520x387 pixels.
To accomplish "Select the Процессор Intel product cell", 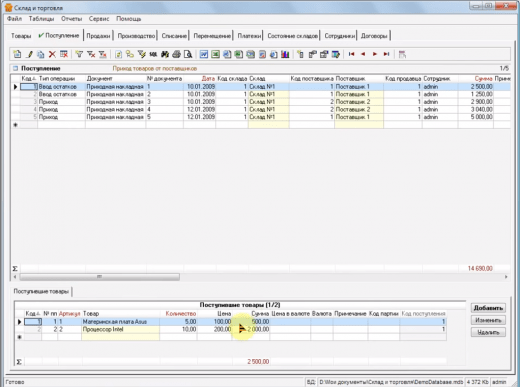I will tap(120, 329).
